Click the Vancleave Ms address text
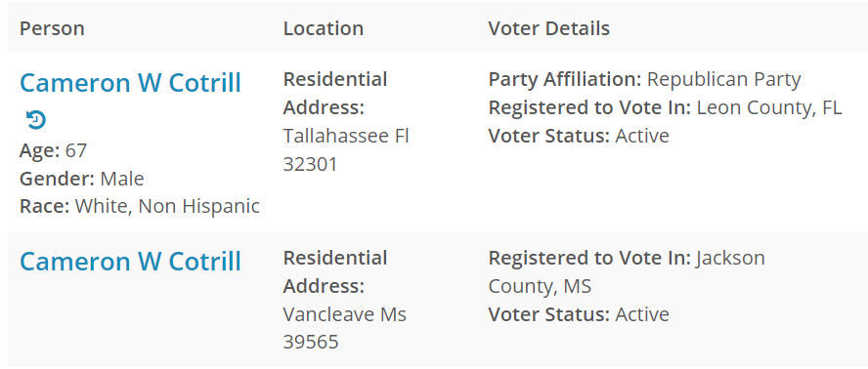The height and width of the screenshot is (369, 868). point(344,314)
